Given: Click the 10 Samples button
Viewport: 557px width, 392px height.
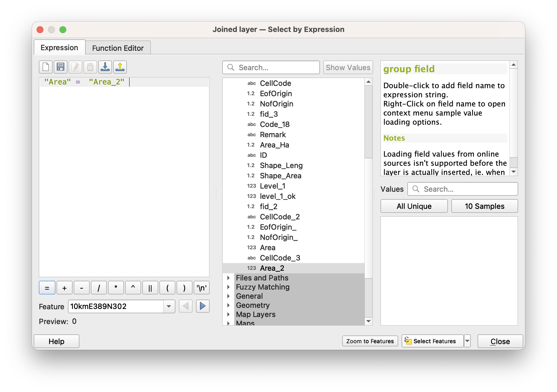Looking at the screenshot, I should point(484,206).
